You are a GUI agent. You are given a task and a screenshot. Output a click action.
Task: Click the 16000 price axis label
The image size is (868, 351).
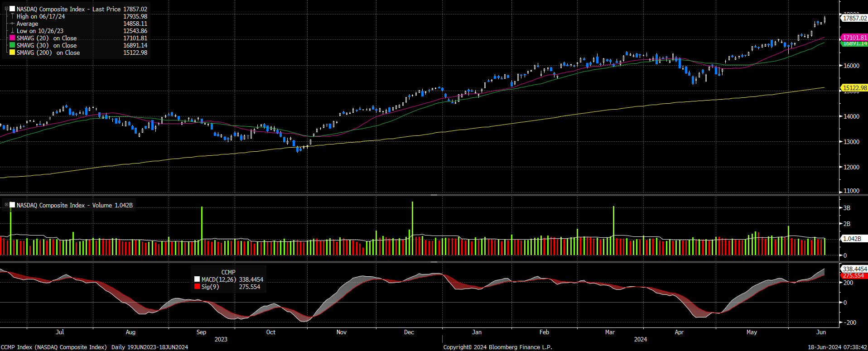pyautogui.click(x=851, y=66)
